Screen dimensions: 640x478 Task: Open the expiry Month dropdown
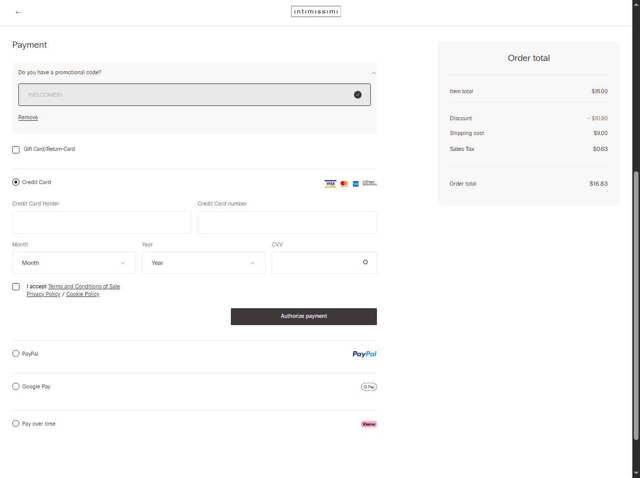[74, 263]
